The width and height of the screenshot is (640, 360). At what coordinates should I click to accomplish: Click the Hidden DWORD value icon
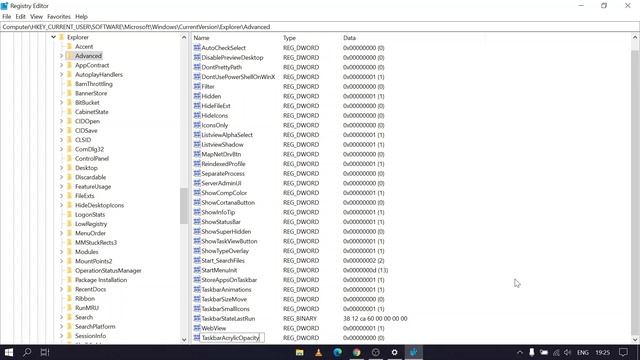click(x=197, y=96)
